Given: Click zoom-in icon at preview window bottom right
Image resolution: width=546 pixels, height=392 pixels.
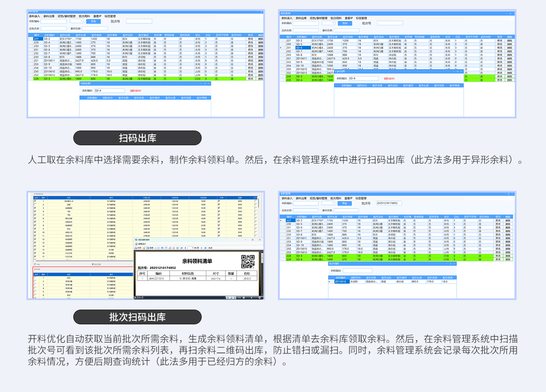Looking at the screenshot, I should [x=259, y=297].
